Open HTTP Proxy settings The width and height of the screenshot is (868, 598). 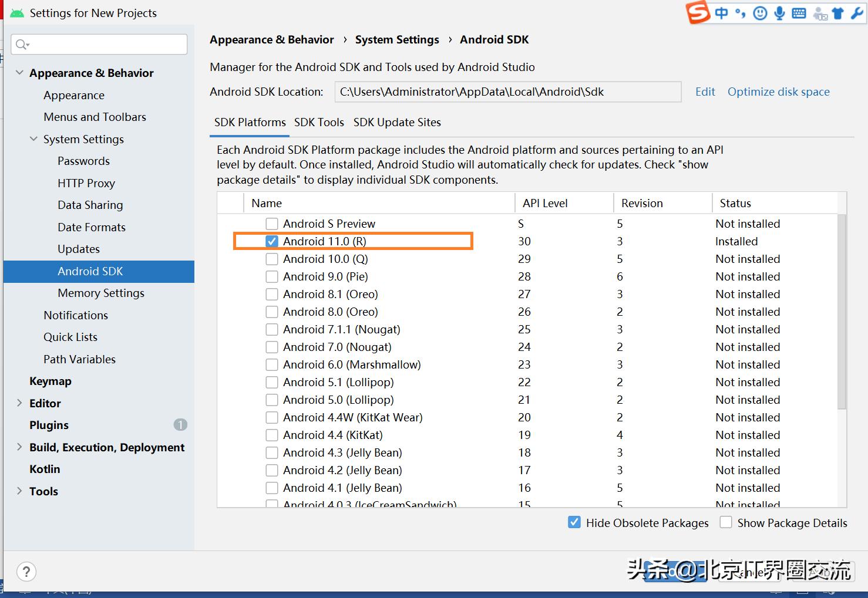click(x=86, y=183)
